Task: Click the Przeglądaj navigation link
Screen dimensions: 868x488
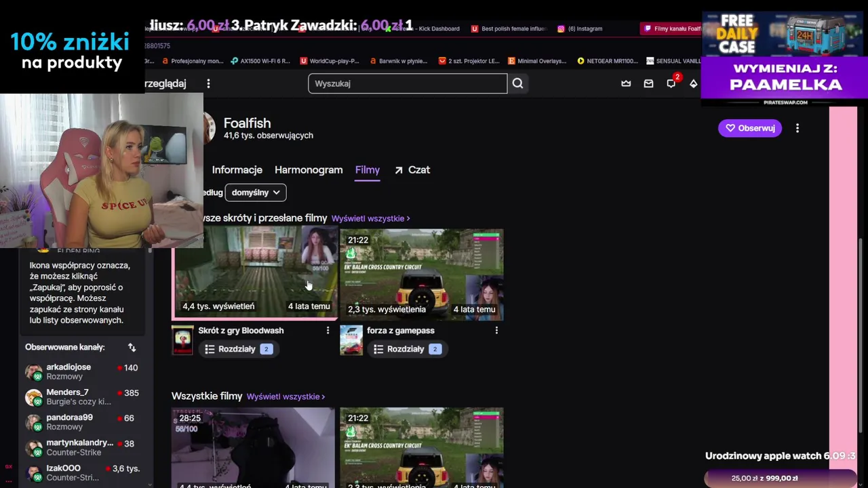Action: (167, 83)
